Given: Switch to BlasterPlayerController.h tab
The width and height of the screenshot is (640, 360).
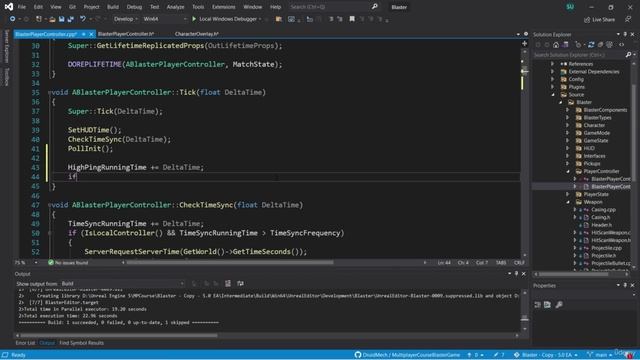Looking at the screenshot, I should (x=126, y=34).
